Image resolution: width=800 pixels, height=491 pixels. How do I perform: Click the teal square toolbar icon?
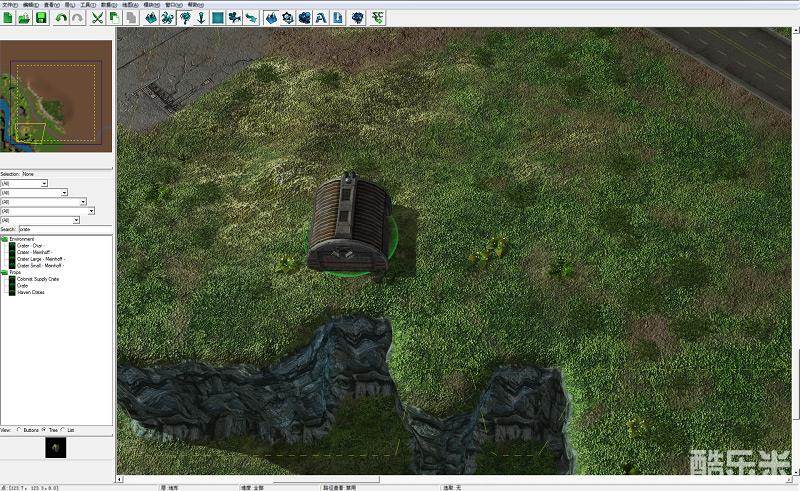pyautogui.click(x=217, y=18)
